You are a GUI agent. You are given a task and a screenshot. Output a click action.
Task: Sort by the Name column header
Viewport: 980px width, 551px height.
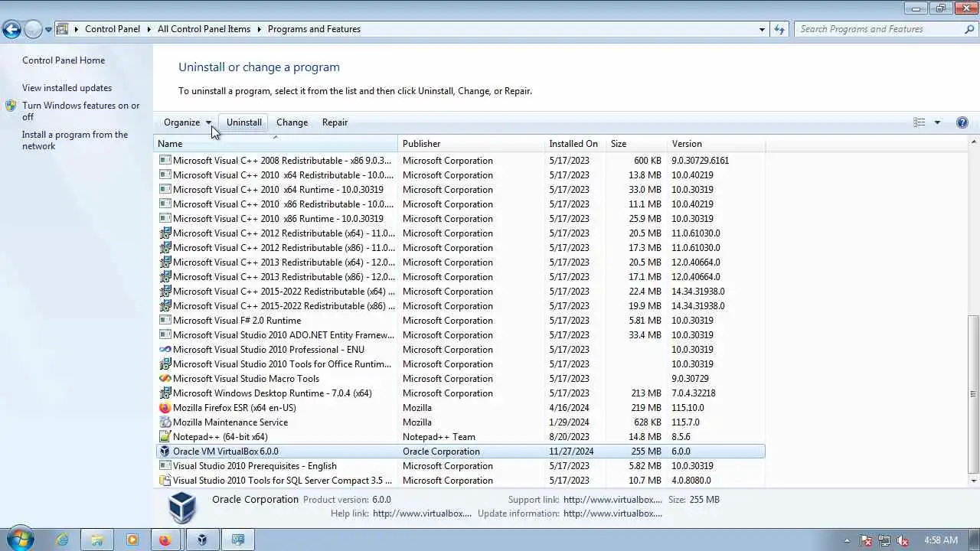276,144
